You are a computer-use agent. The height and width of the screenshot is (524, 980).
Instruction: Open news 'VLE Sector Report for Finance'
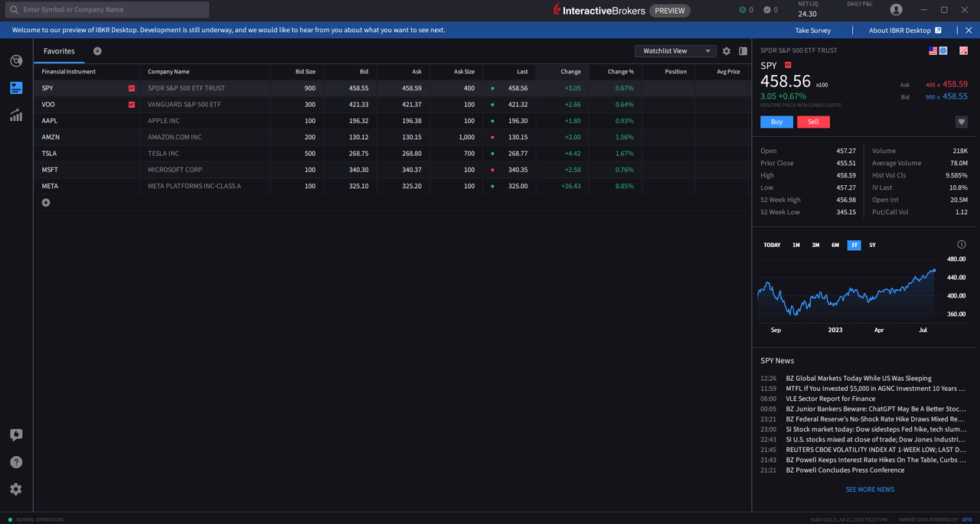[831, 399]
